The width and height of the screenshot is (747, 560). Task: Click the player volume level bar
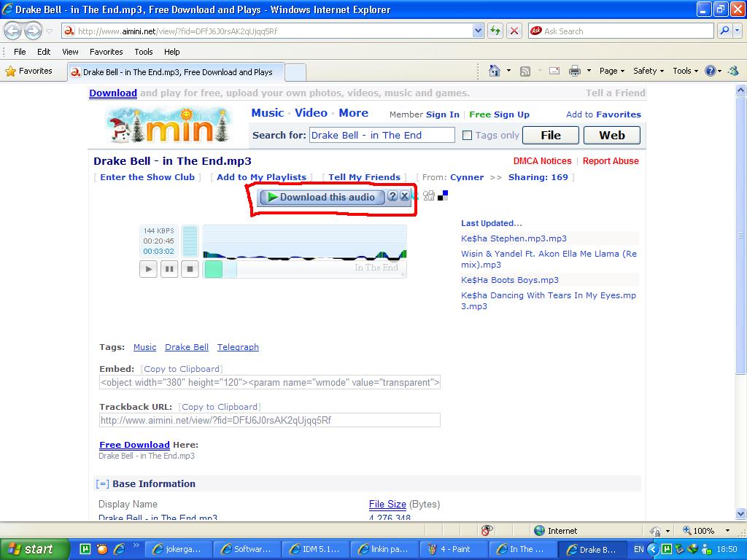click(x=190, y=241)
